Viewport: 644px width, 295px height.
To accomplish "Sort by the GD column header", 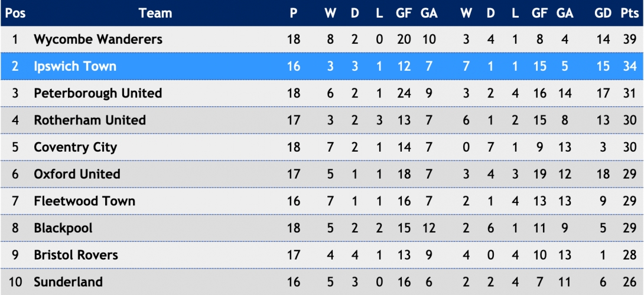I will (603, 13).
